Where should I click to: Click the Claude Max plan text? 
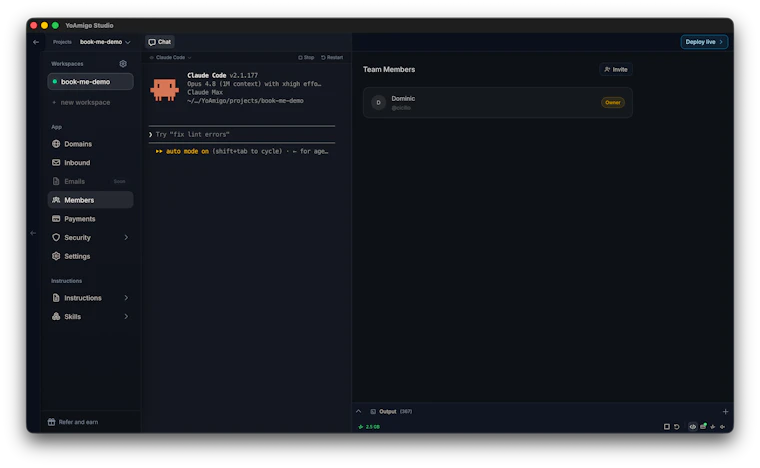coord(205,93)
